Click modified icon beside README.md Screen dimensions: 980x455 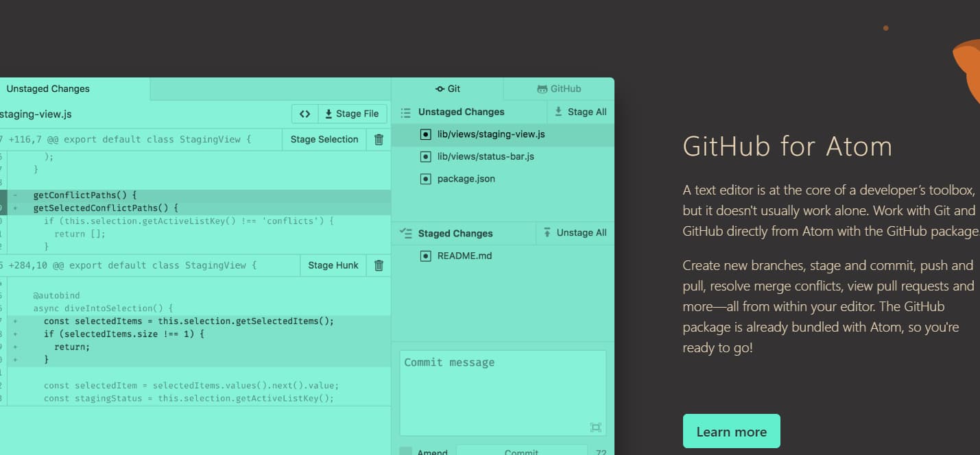pos(425,256)
